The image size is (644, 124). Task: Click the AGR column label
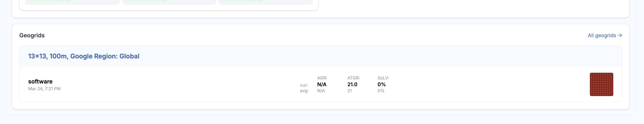click(x=322, y=78)
